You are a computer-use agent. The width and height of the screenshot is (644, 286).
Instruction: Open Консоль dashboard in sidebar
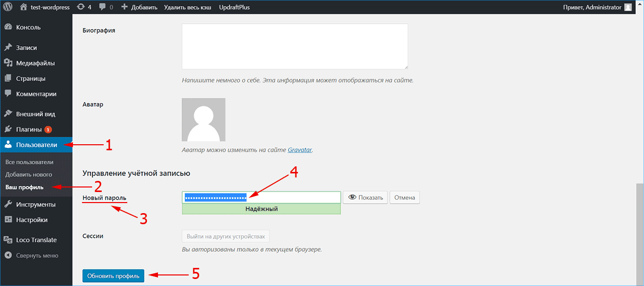28,27
